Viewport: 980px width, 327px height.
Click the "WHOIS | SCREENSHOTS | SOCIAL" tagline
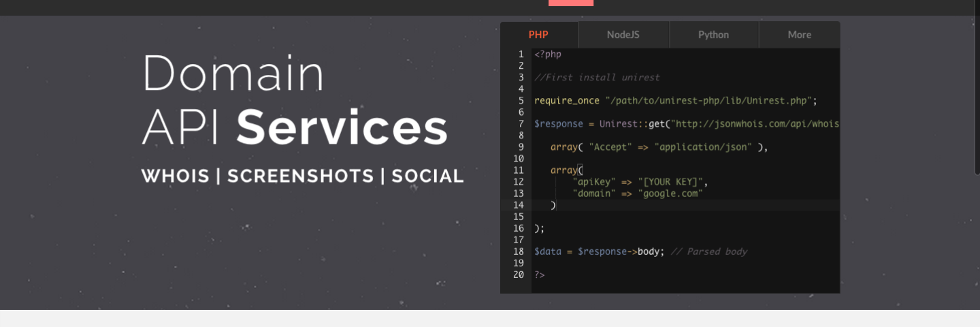(303, 176)
